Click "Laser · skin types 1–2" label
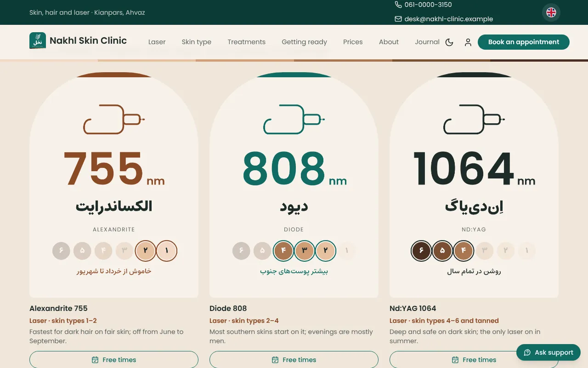 tap(63, 321)
